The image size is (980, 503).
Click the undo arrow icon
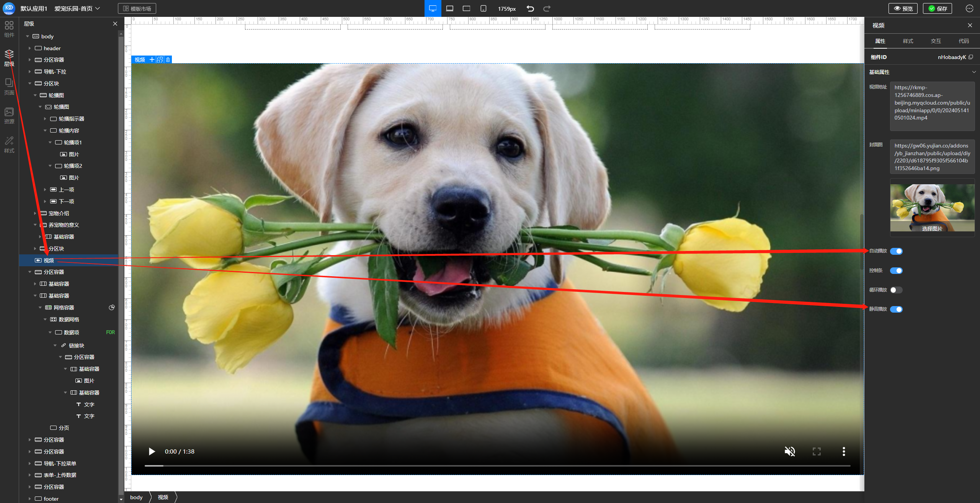(530, 8)
